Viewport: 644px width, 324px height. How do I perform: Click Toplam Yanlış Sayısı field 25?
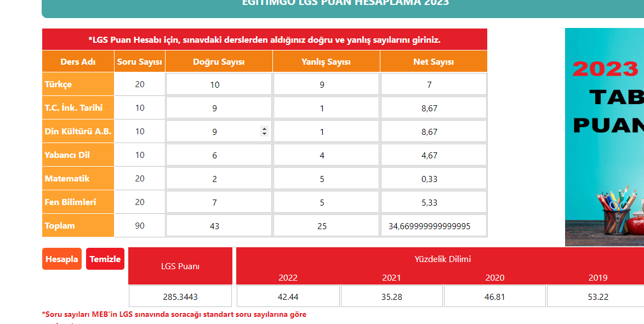point(326,225)
